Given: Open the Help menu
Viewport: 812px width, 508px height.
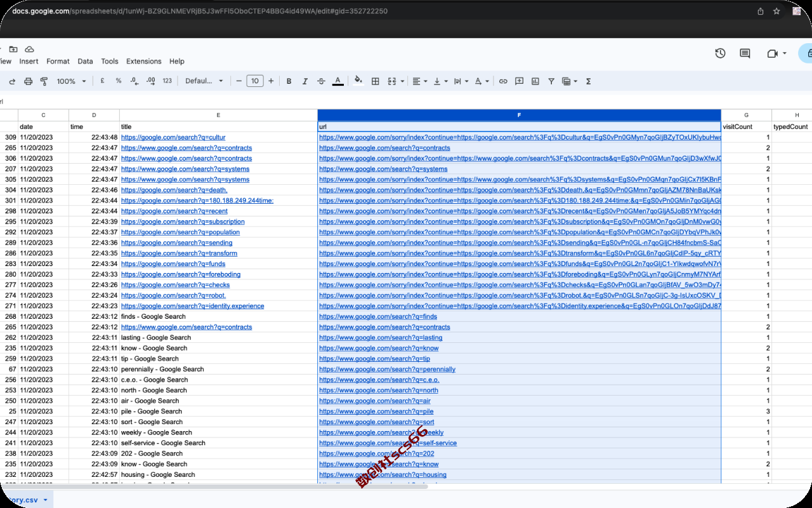Looking at the screenshot, I should click(x=177, y=62).
